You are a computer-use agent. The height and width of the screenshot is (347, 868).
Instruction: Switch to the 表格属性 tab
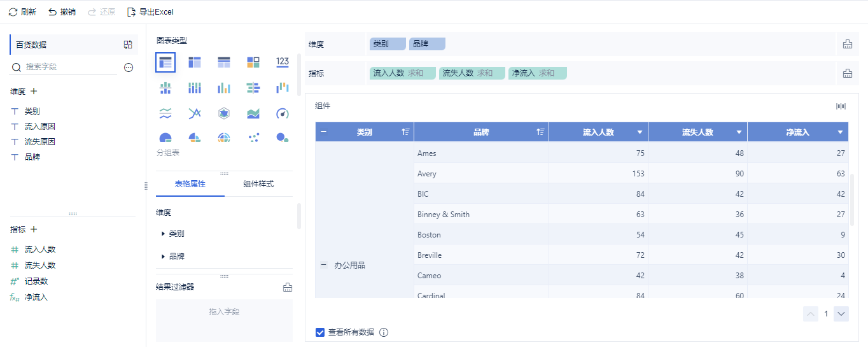[x=190, y=184]
